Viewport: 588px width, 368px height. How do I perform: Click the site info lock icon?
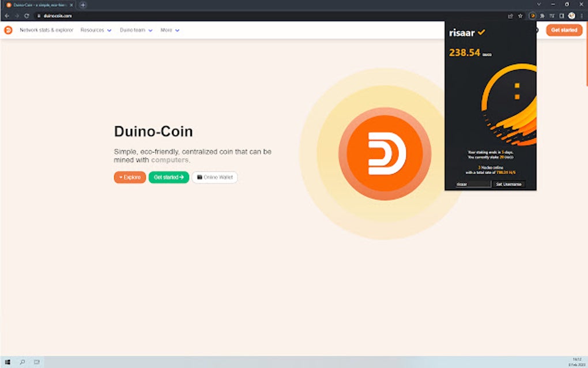pyautogui.click(x=39, y=16)
